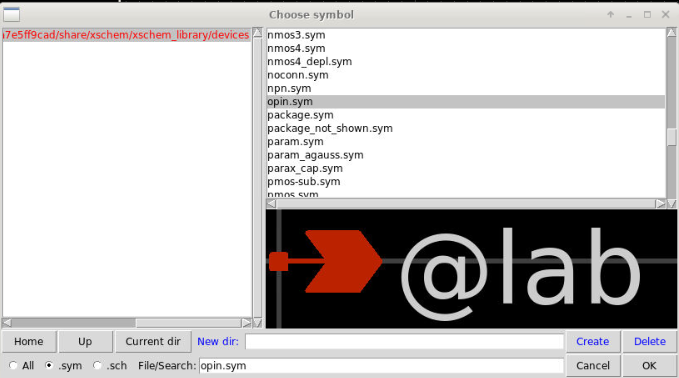This screenshot has height=378, width=679.
Task: Click the file list vertical scrollbar thumb
Action: [672, 137]
